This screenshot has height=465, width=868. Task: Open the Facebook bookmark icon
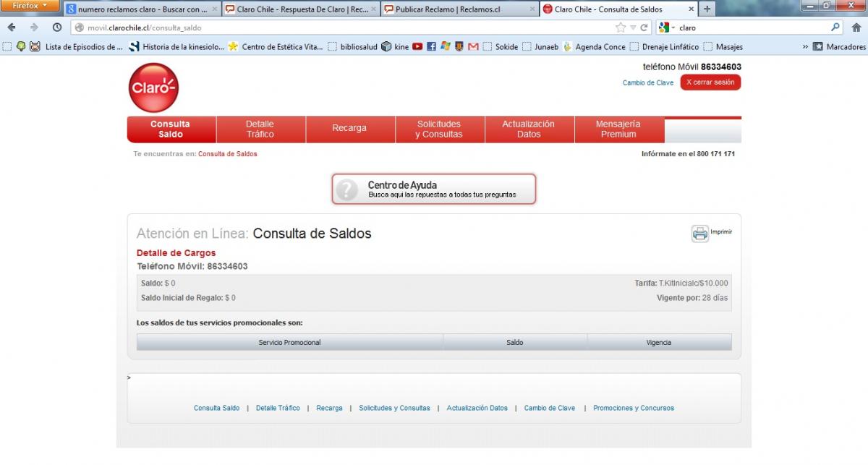pyautogui.click(x=431, y=47)
